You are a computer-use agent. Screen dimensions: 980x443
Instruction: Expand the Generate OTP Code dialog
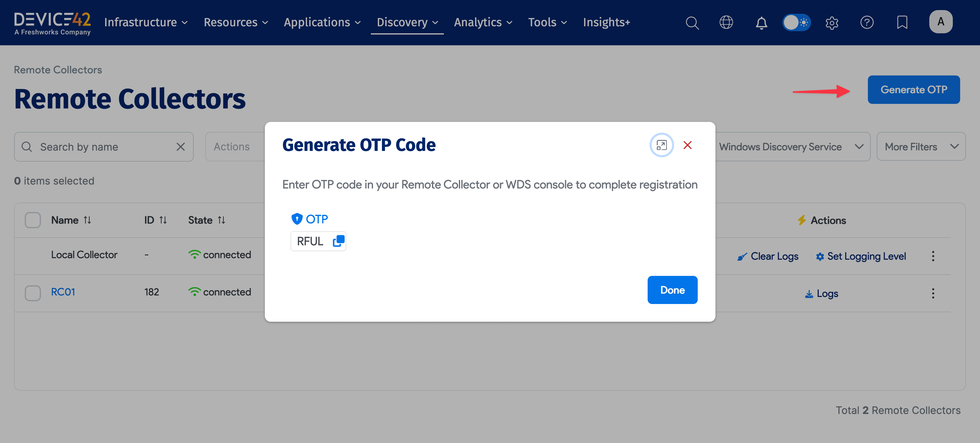click(662, 145)
